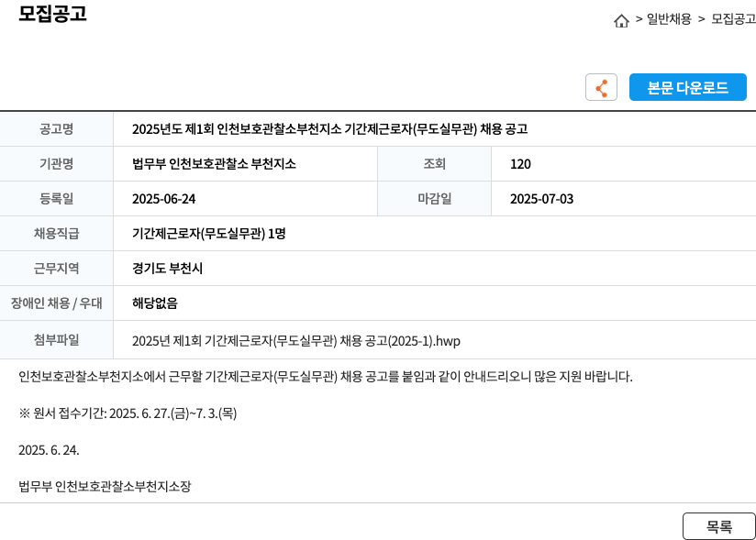Click the signature line 법무부 인천보호관찰소부천지소장
This screenshot has width=756, height=540.
pos(105,486)
